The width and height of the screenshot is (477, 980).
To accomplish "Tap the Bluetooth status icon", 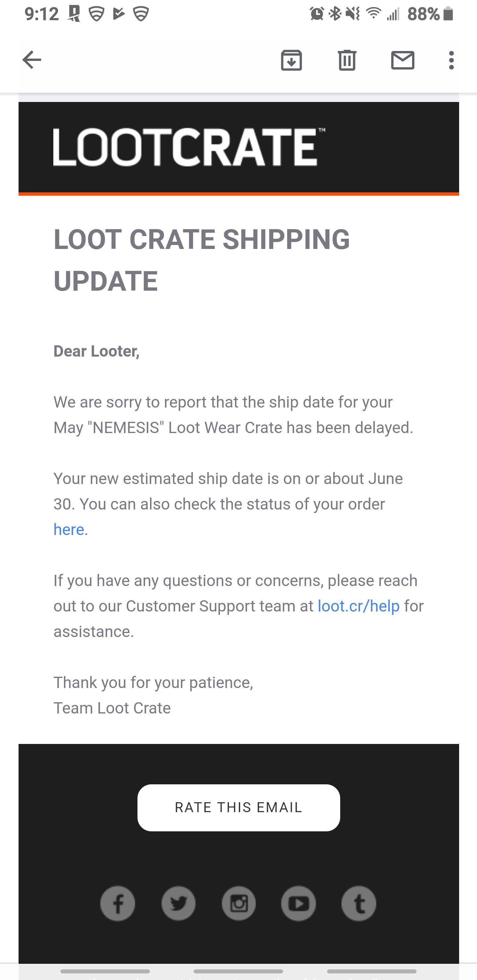I will pos(335,14).
